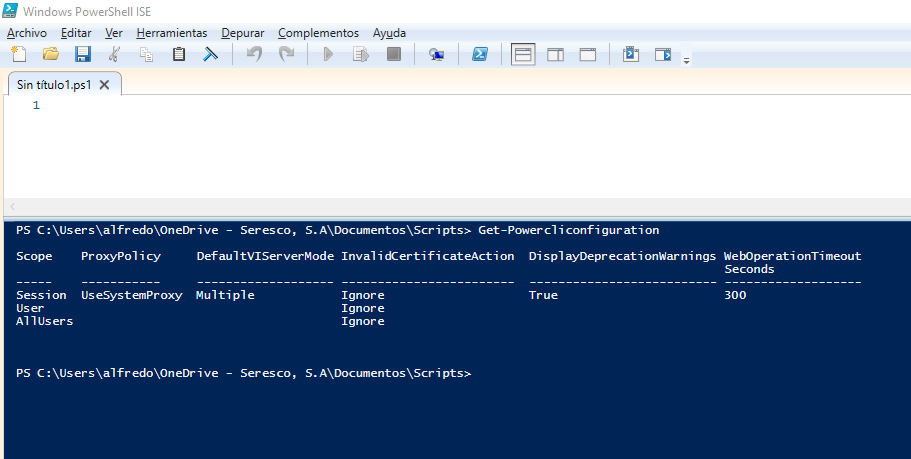Click the True deprecation warnings value
Screen dimensions: 911x459
[x=543, y=295]
